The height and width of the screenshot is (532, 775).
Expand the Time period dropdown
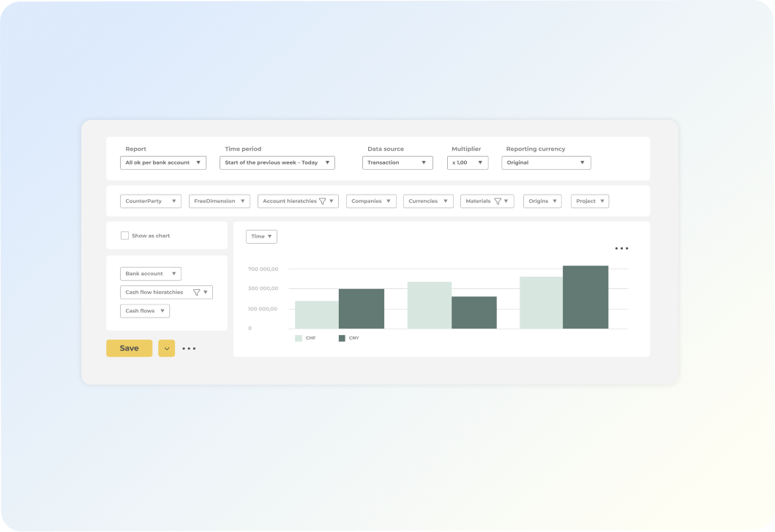[277, 162]
